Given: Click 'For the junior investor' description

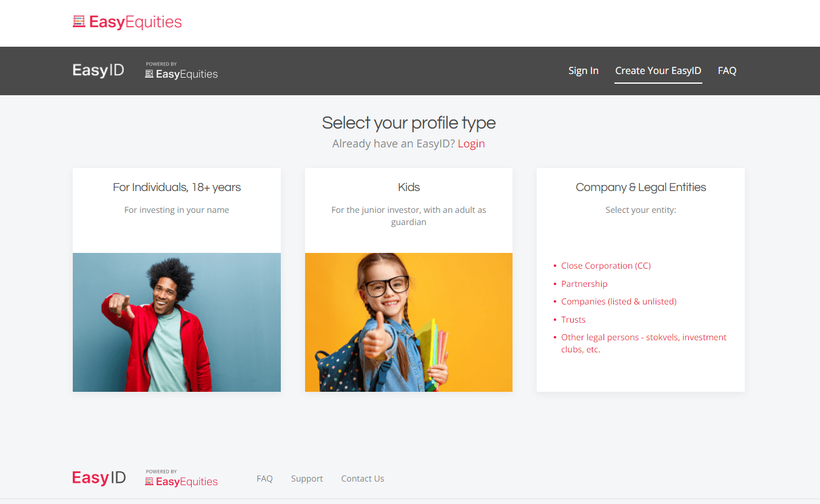Looking at the screenshot, I should [x=409, y=216].
